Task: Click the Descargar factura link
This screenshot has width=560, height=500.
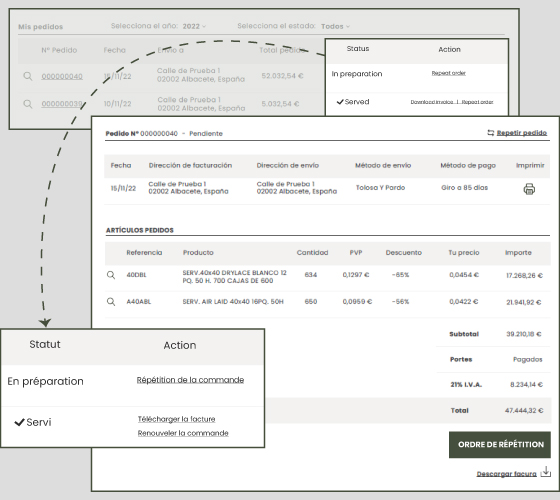Action: tap(506, 474)
